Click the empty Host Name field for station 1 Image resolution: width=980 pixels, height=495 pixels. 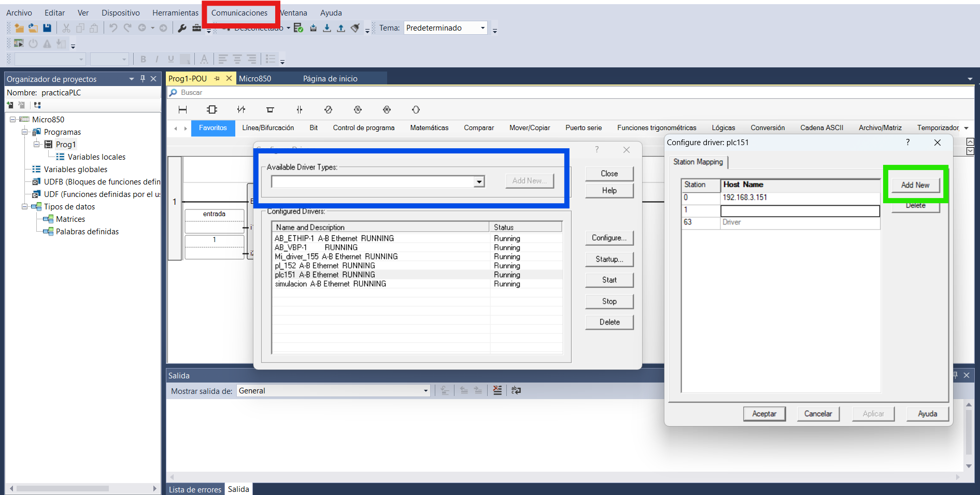coord(800,210)
